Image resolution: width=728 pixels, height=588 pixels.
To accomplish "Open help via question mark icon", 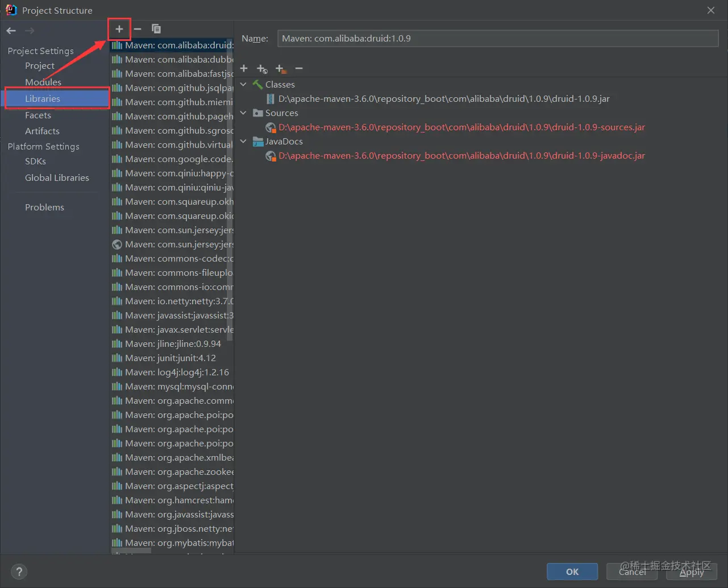I will pyautogui.click(x=19, y=572).
